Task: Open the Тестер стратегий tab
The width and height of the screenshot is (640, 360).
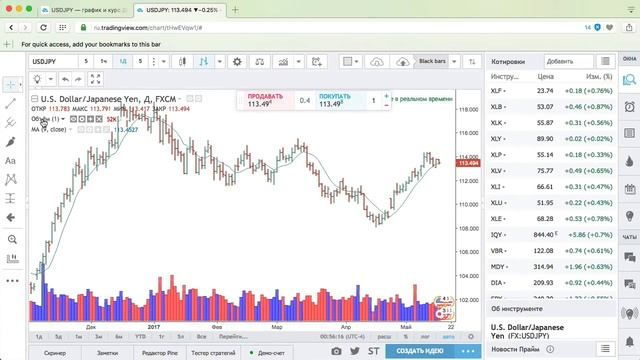Action: (213, 353)
